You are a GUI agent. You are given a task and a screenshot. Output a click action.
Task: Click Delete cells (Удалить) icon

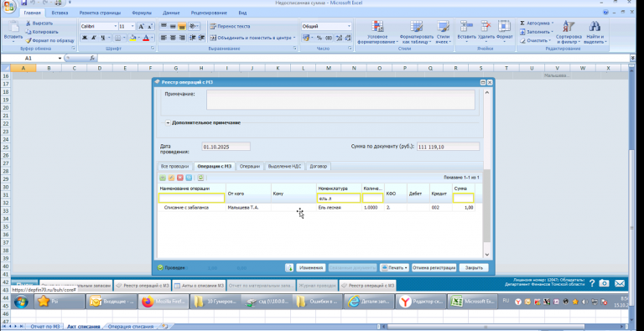tap(486, 26)
